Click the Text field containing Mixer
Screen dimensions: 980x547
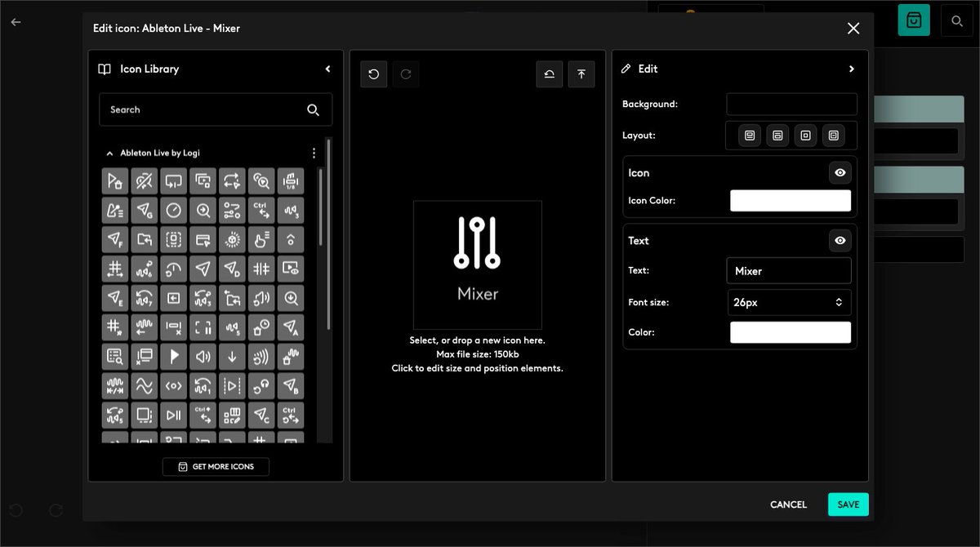789,271
